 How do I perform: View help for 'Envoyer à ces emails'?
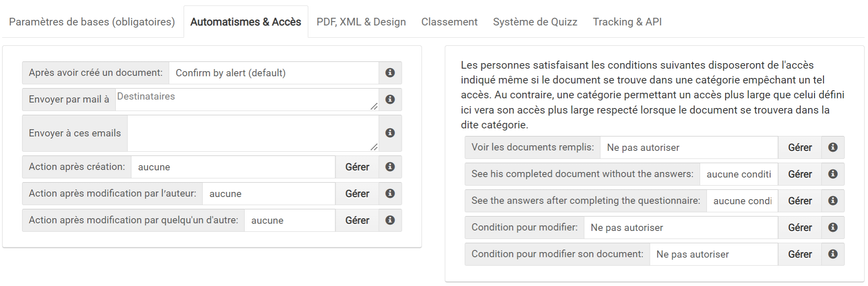(x=389, y=133)
